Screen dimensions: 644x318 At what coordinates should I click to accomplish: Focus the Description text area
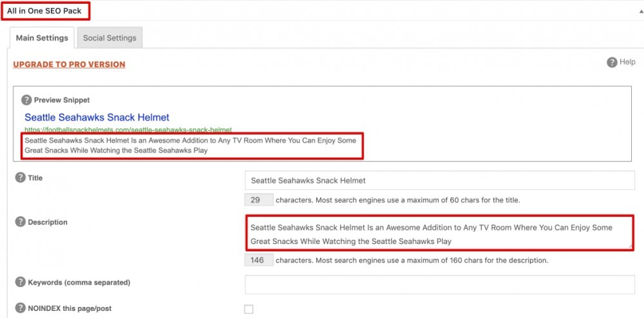(x=440, y=232)
